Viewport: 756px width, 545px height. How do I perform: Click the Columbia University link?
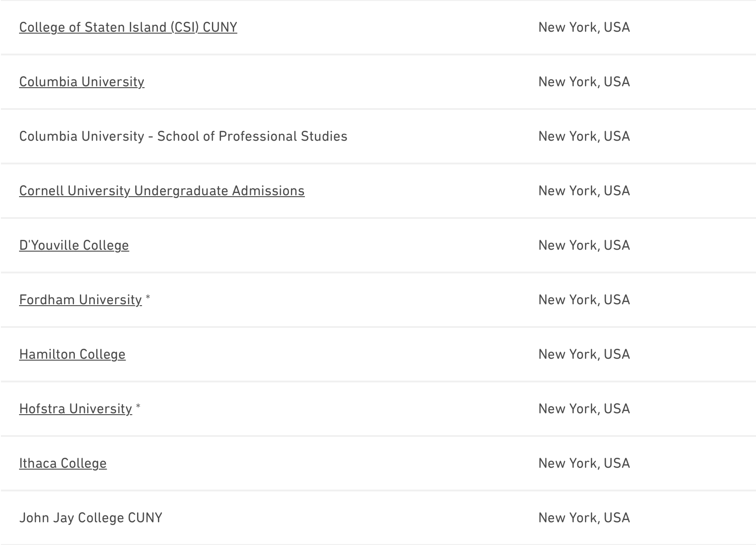[x=82, y=82]
